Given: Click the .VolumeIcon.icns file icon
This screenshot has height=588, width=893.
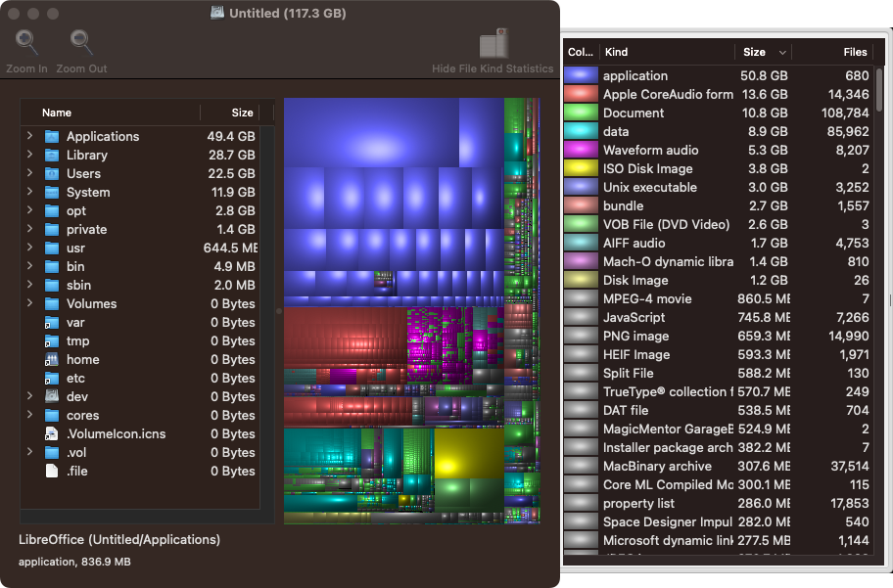Looking at the screenshot, I should pyautogui.click(x=54, y=433).
